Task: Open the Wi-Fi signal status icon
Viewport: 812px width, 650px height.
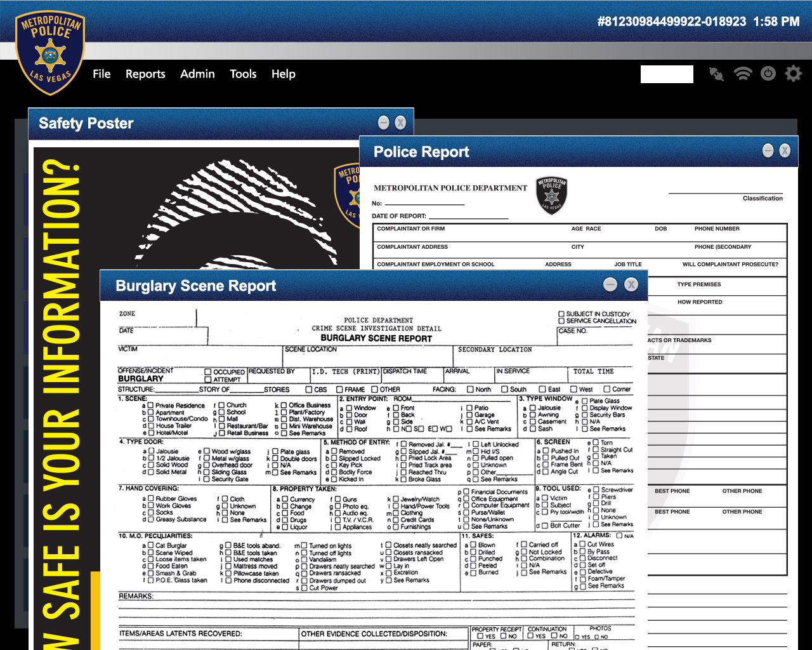Action: [743, 74]
